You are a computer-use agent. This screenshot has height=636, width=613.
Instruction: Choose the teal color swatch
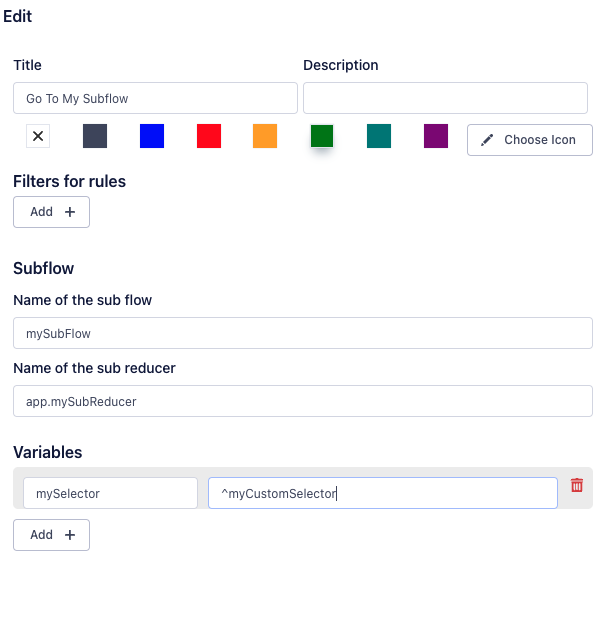(379, 137)
